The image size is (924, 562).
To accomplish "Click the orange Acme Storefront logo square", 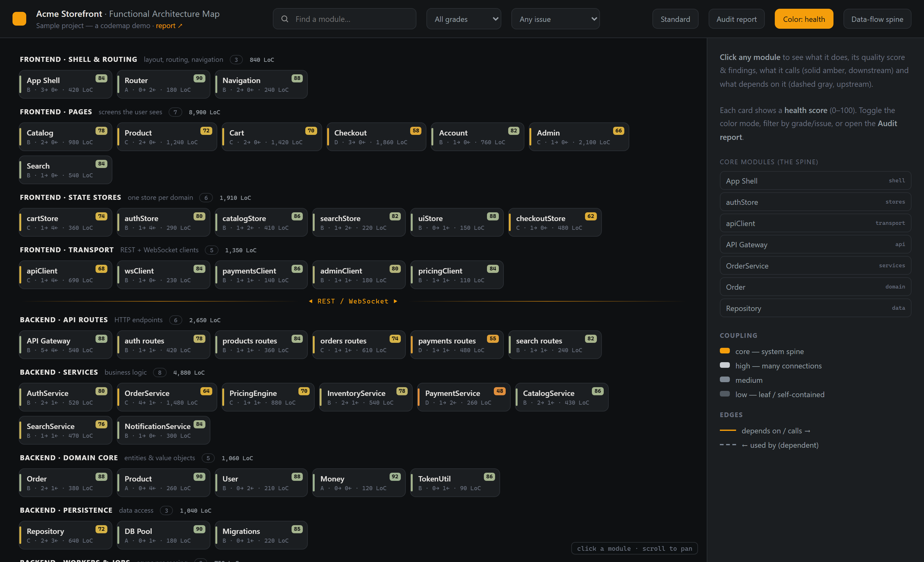I will click(x=19, y=19).
